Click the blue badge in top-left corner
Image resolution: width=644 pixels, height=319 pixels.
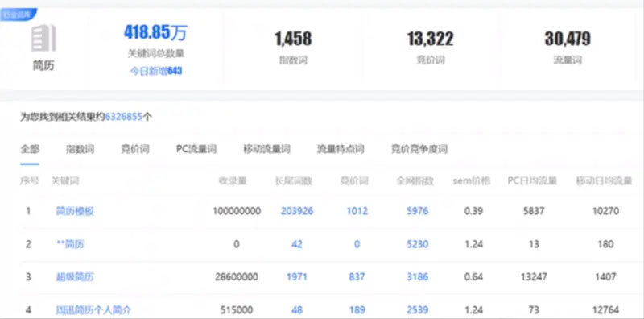[x=18, y=14]
